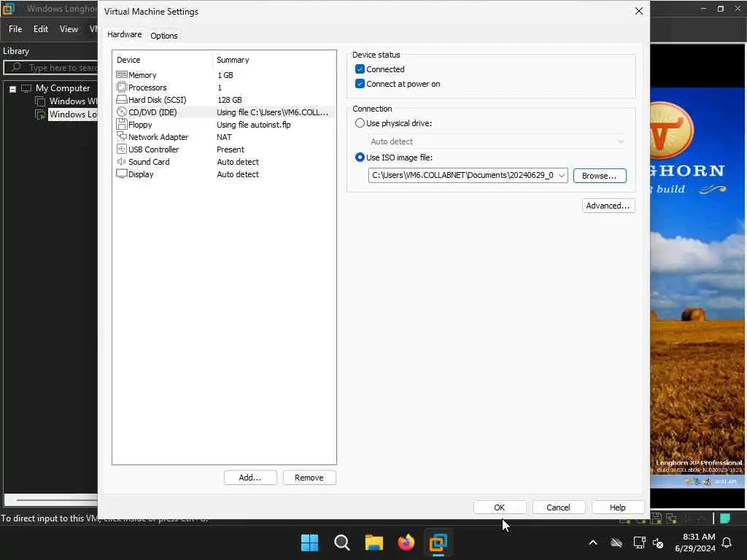Click the OneDrive cloud tray icon
This screenshot has height=560, width=747.
coord(616,542)
